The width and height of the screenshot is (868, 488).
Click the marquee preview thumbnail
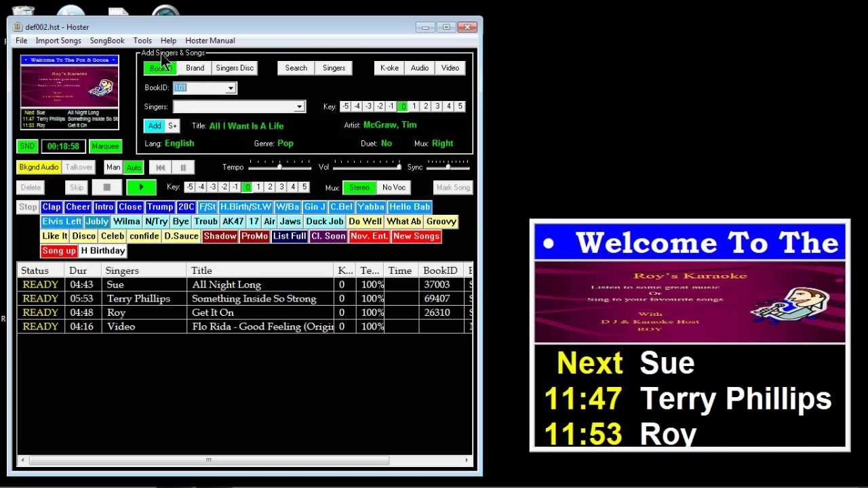click(x=70, y=92)
